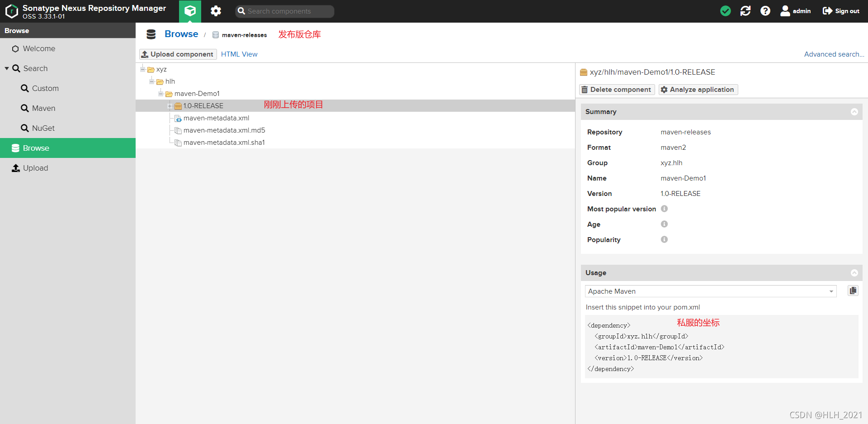Click the maven-releases repository value
This screenshot has height=424, width=868.
coord(686,132)
